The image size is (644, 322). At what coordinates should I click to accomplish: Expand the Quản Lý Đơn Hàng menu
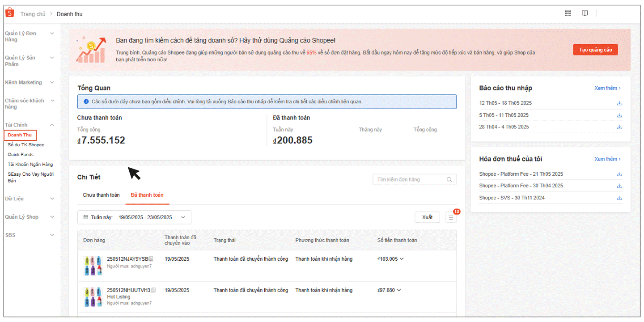click(52, 34)
